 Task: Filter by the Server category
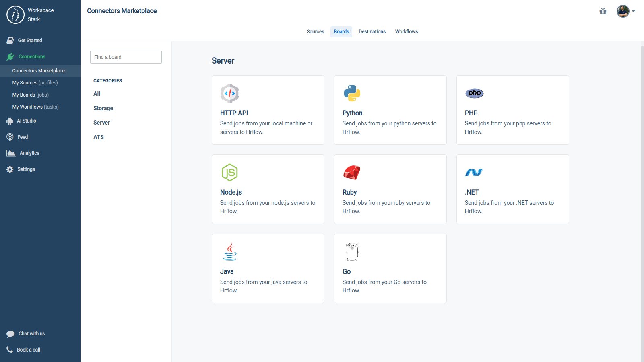(x=101, y=123)
